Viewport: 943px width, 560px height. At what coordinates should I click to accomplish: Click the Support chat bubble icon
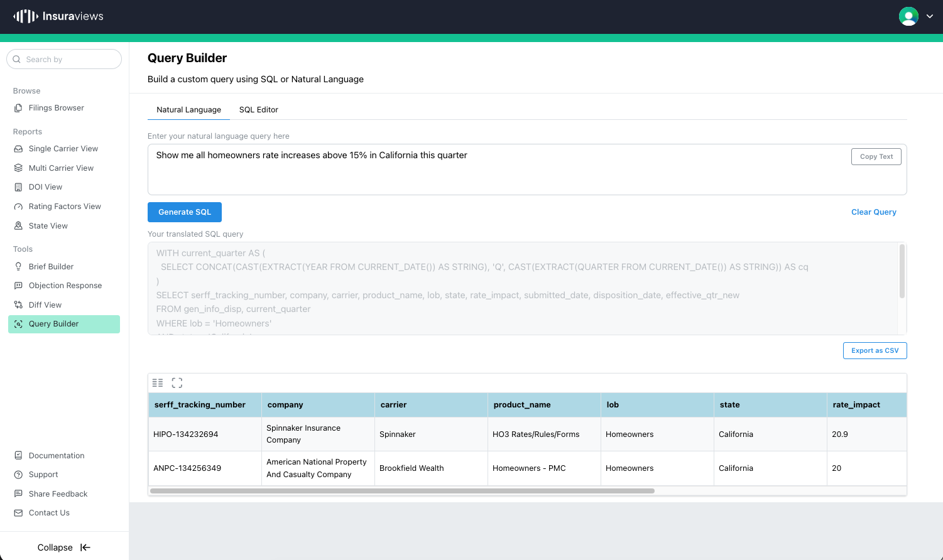18,475
